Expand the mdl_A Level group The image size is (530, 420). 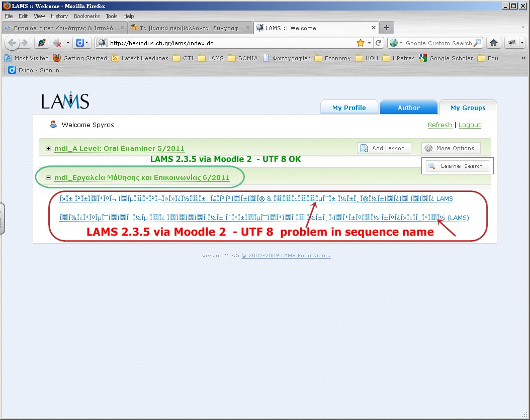coord(49,148)
